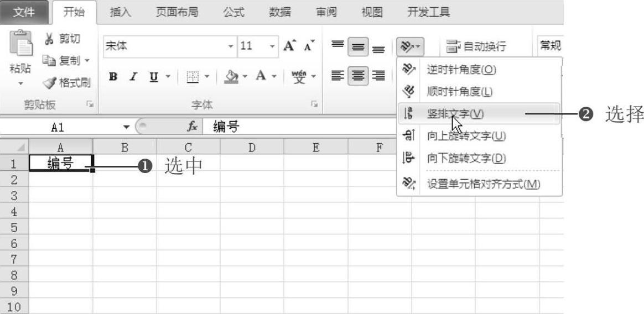This screenshot has width=644, height=314.
Task: Decrease font size with small A icon
Action: coord(309,46)
